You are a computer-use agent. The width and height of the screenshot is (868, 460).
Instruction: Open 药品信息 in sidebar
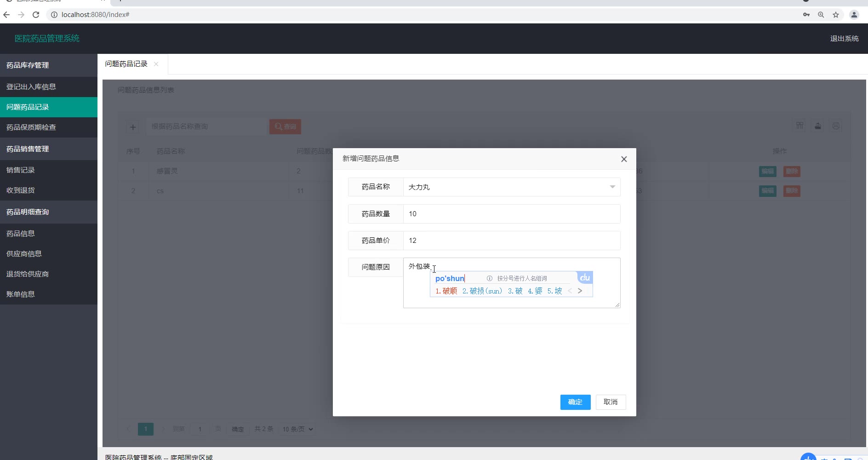coord(49,234)
